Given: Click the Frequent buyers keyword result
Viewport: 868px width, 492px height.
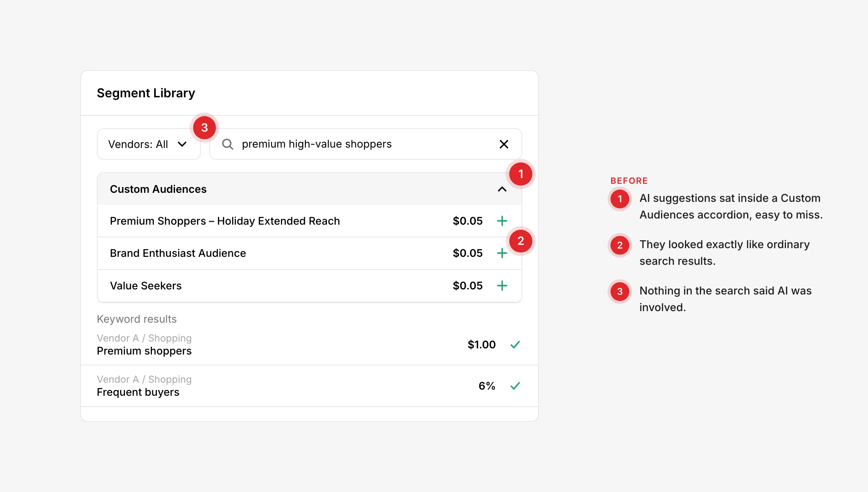Looking at the screenshot, I should pyautogui.click(x=138, y=392).
